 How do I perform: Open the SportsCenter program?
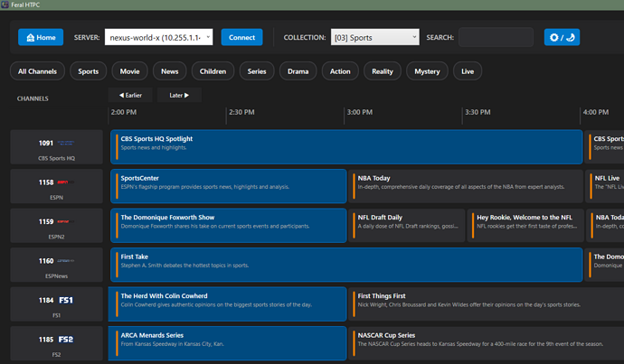click(229, 186)
